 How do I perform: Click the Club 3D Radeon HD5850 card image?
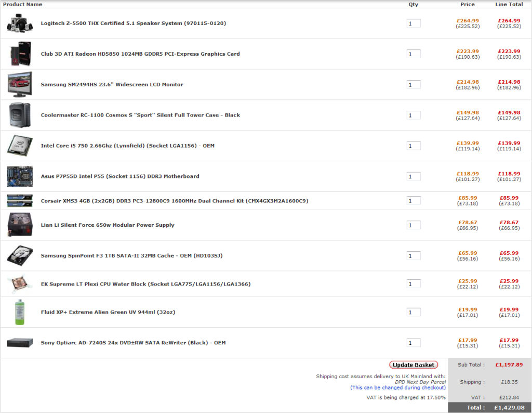(x=20, y=54)
